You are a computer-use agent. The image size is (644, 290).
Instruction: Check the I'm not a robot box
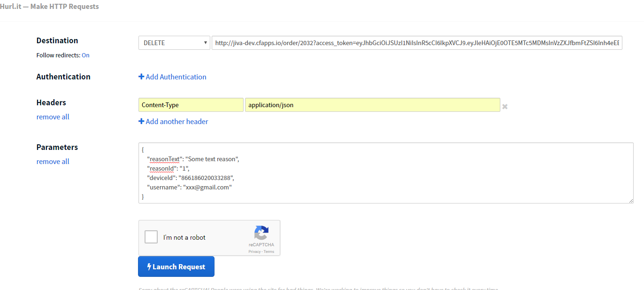(151, 237)
